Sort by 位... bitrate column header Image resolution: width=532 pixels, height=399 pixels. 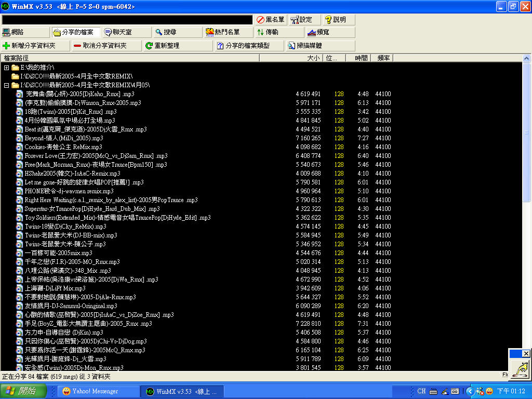click(x=334, y=58)
